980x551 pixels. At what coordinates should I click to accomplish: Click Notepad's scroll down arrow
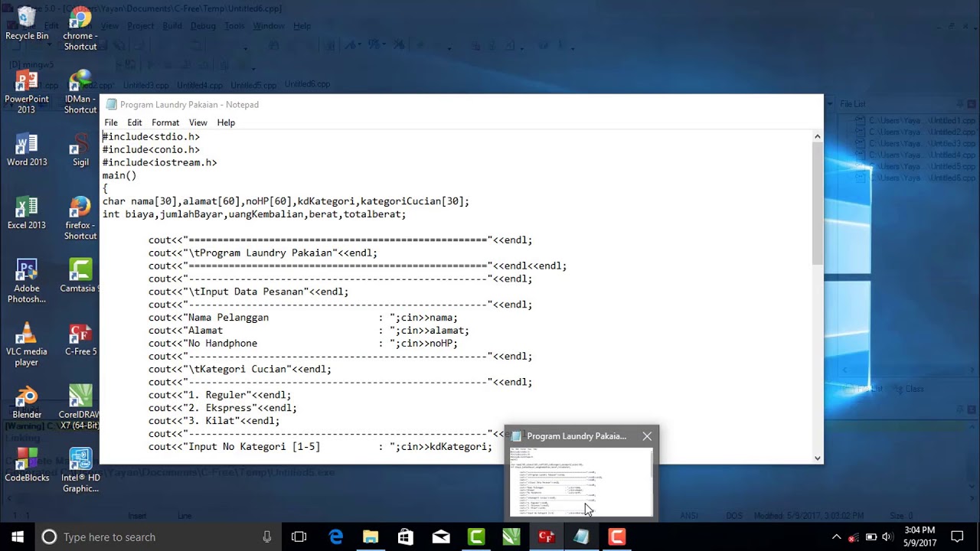click(x=817, y=458)
